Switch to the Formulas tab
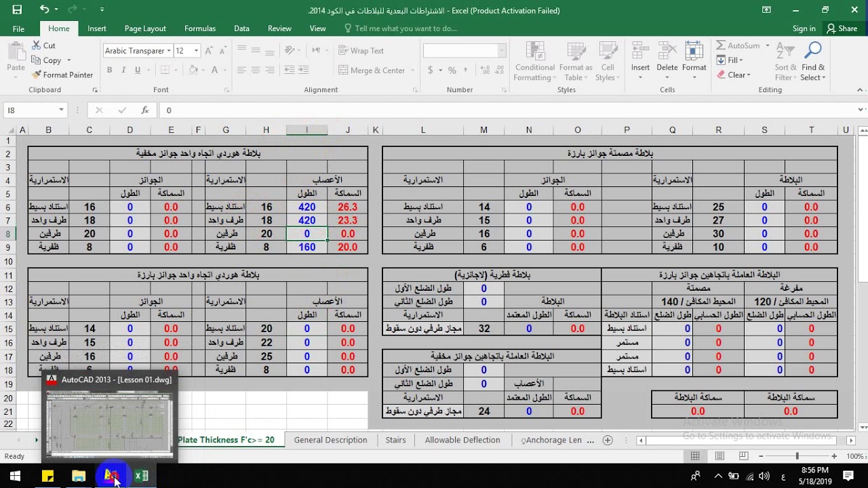Image resolution: width=868 pixels, height=488 pixels. point(200,28)
